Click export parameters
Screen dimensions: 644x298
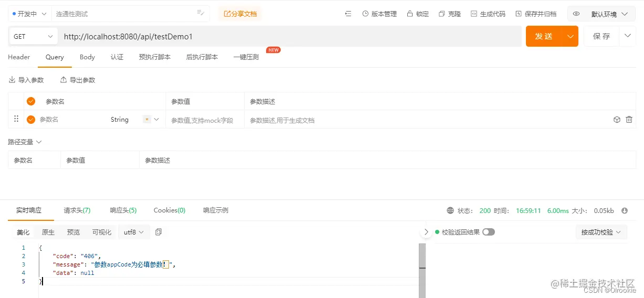[78, 80]
